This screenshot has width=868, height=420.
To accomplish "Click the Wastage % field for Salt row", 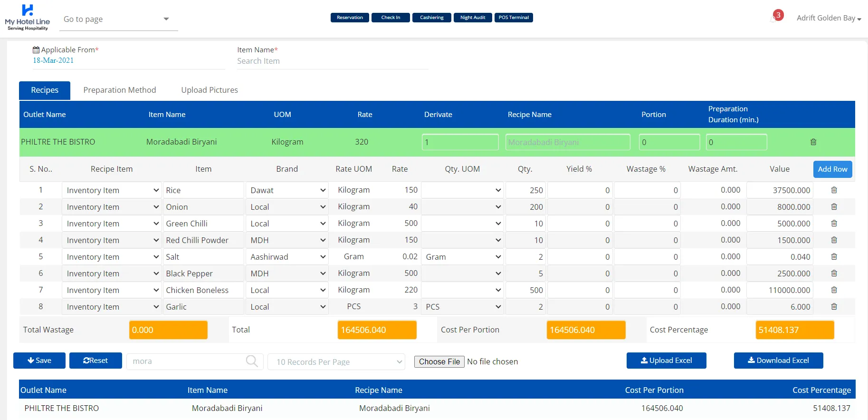I will pos(647,257).
